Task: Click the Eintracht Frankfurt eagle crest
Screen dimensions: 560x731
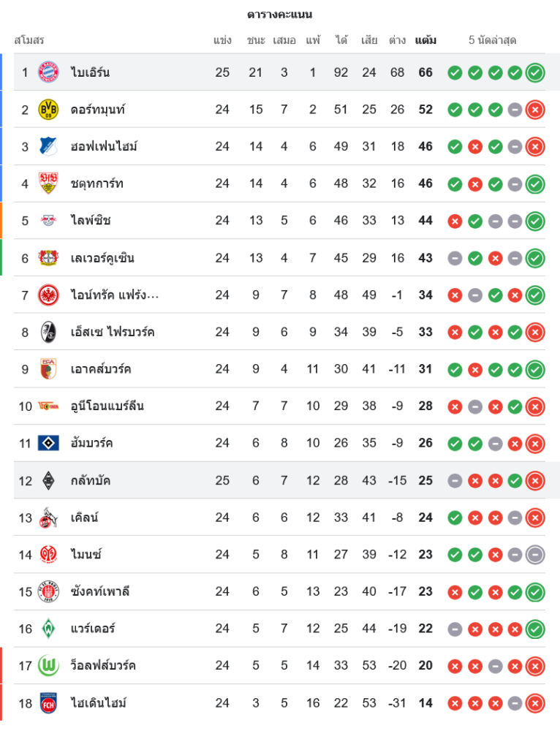Action: pyautogui.click(x=48, y=295)
